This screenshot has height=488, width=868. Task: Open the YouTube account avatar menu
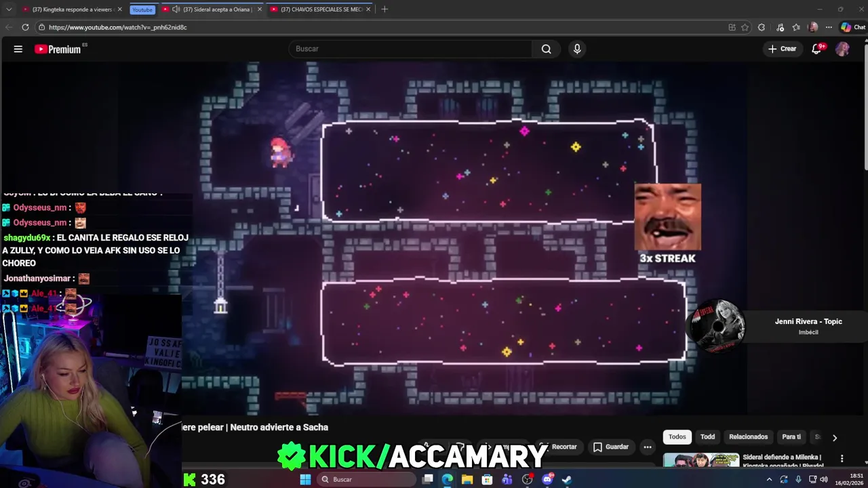pos(842,49)
